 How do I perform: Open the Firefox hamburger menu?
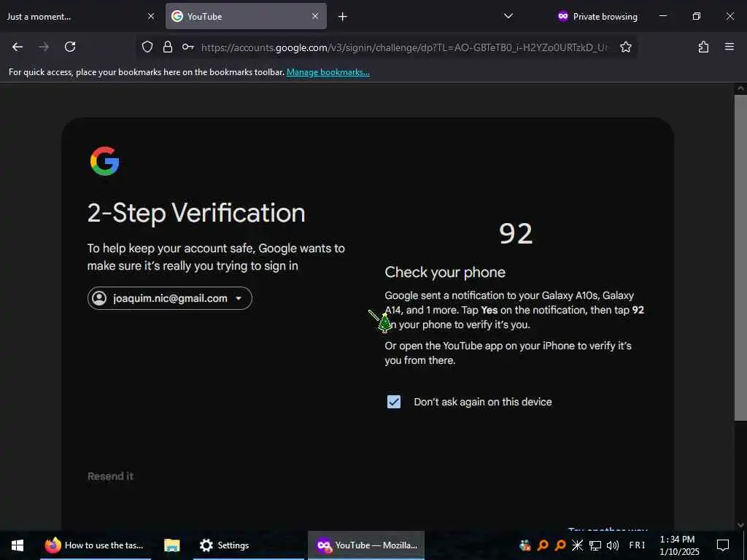[x=729, y=47]
